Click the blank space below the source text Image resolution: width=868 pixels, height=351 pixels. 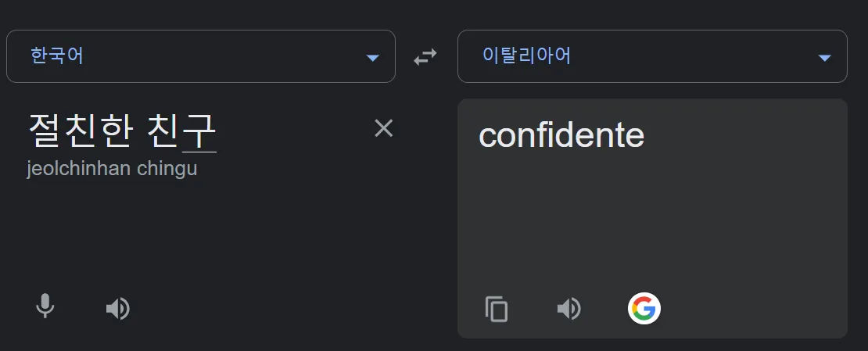(195, 235)
